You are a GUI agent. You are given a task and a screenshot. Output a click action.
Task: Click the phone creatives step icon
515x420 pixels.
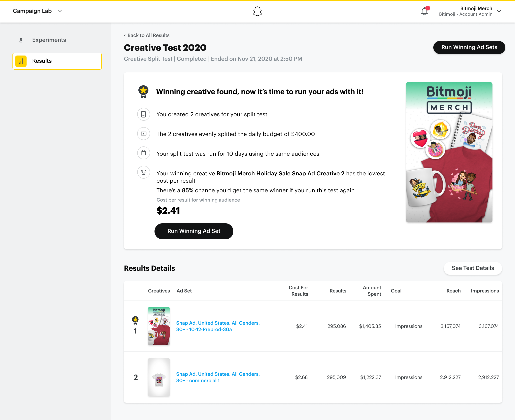point(143,114)
